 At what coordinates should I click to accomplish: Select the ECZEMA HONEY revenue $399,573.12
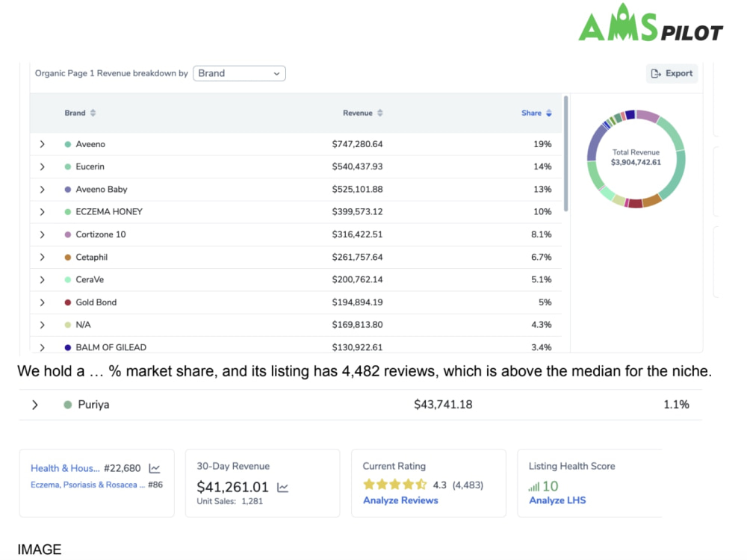coord(357,212)
